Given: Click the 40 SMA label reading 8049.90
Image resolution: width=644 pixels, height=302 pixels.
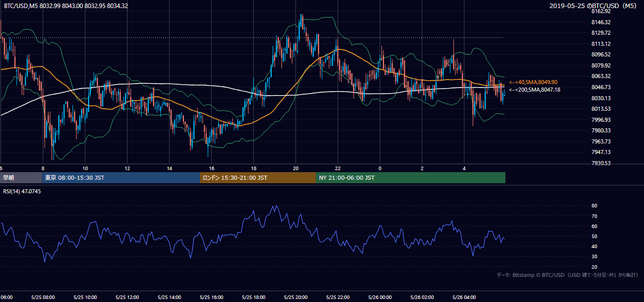Looking at the screenshot, I should tap(534, 82).
